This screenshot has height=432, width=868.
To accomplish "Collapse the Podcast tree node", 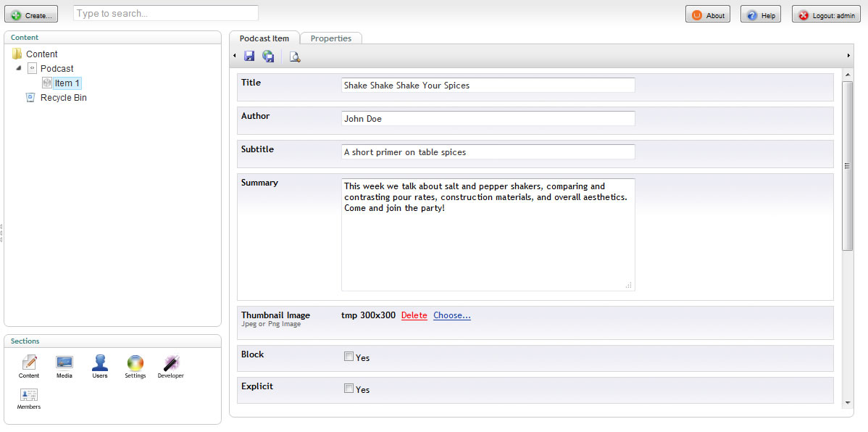I will (19, 68).
